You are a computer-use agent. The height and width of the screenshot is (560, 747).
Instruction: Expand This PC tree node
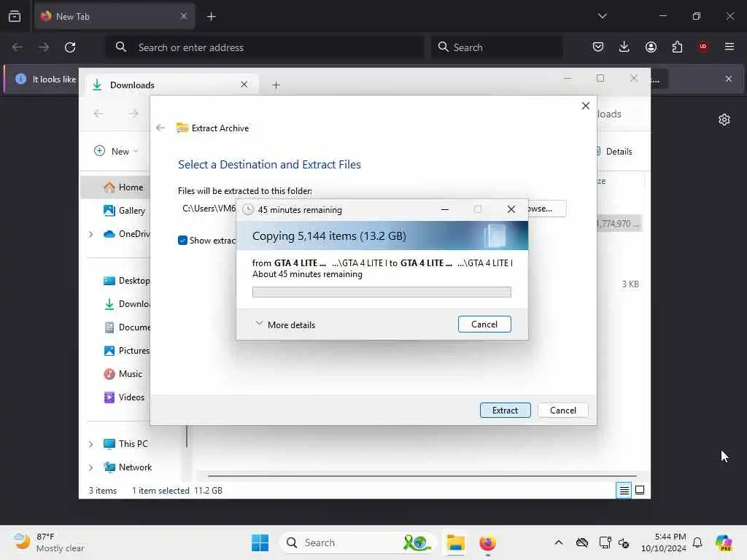[x=91, y=444]
